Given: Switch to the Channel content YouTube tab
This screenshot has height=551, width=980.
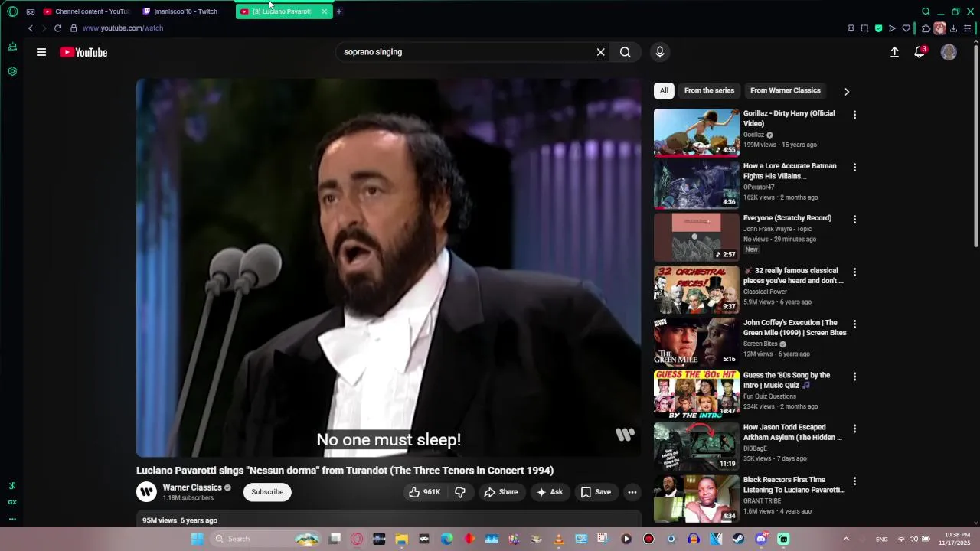Looking at the screenshot, I should click(86, 11).
